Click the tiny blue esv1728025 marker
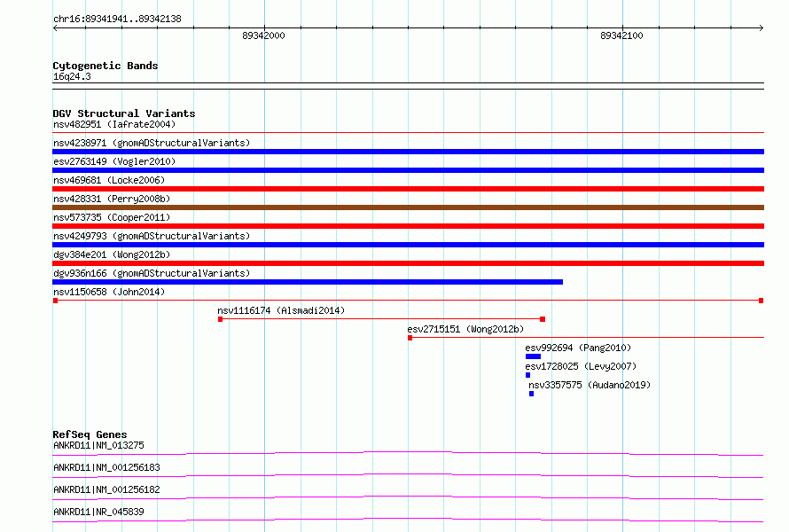The width and height of the screenshot is (789, 532). 527,375
